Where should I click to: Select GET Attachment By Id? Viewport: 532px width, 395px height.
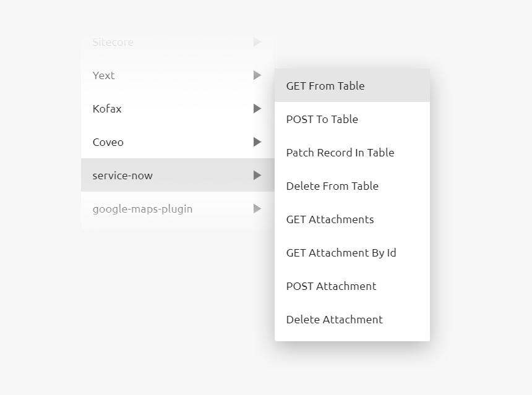[341, 253]
